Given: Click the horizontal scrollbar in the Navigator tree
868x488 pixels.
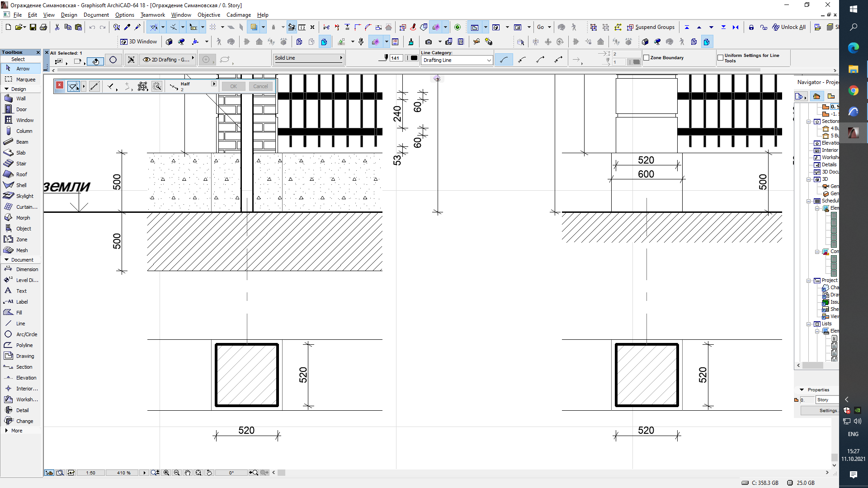Looking at the screenshot, I should point(812,365).
